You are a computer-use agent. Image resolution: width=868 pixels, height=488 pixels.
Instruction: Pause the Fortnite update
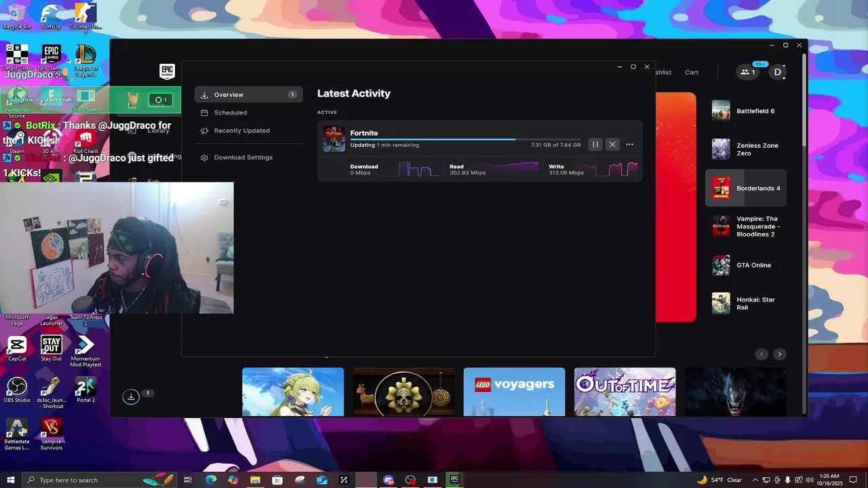pos(595,144)
